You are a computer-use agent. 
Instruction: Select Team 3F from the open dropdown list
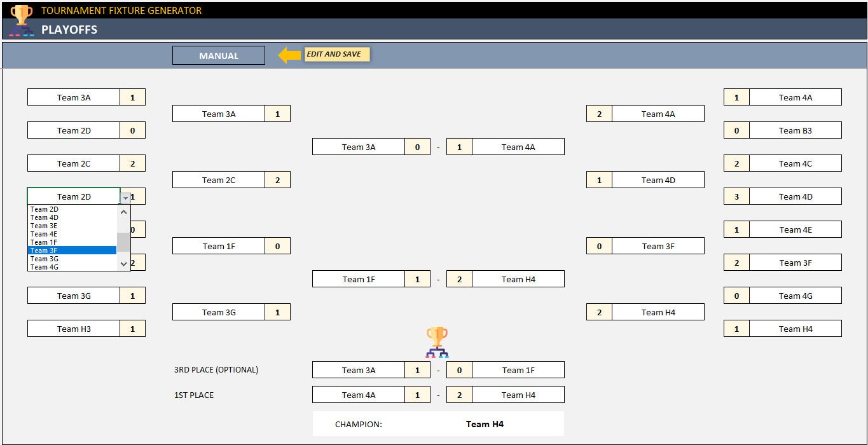(x=71, y=250)
